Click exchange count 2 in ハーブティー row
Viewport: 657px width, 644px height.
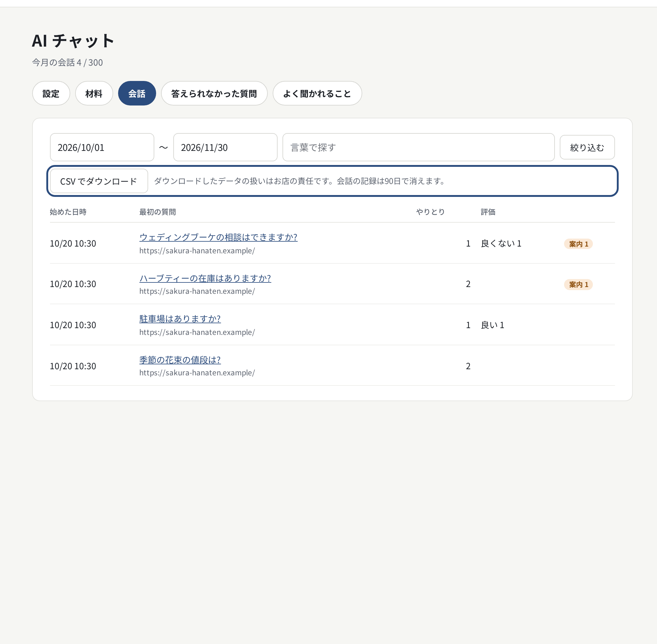(x=468, y=284)
